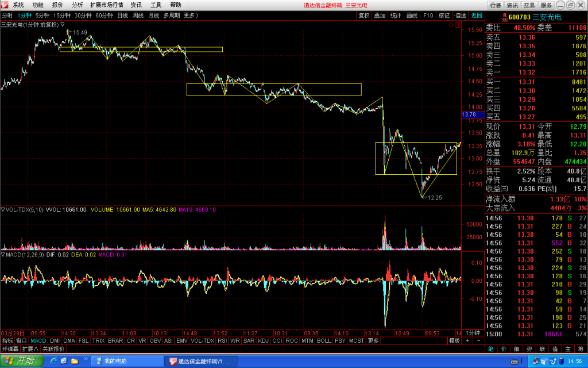Select the KDJ indicator tab

click(x=263, y=340)
